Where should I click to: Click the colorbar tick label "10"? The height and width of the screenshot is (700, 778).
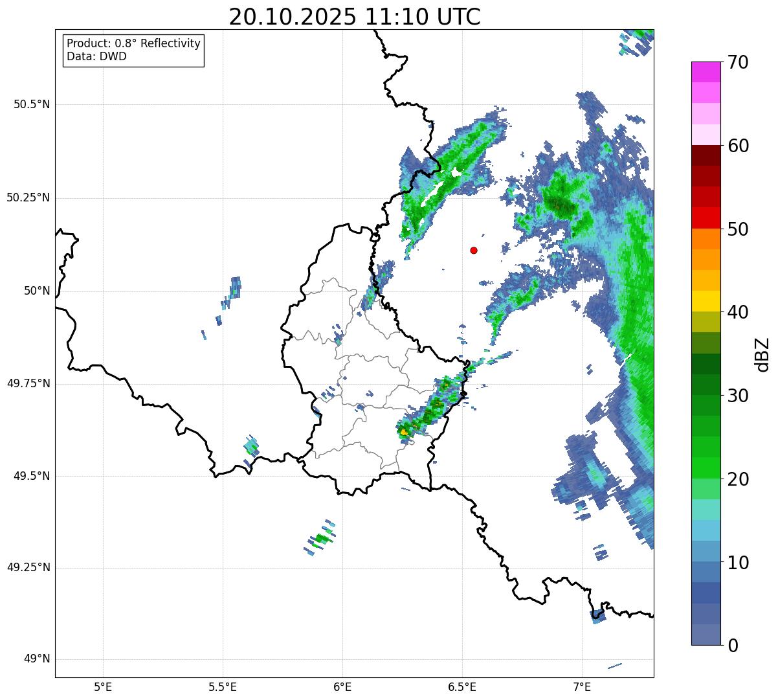click(738, 562)
